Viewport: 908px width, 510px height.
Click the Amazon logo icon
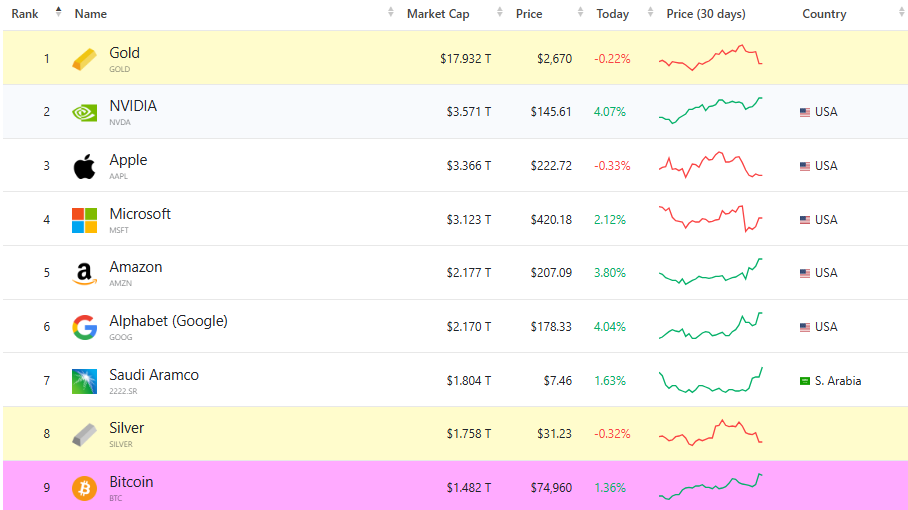point(85,273)
